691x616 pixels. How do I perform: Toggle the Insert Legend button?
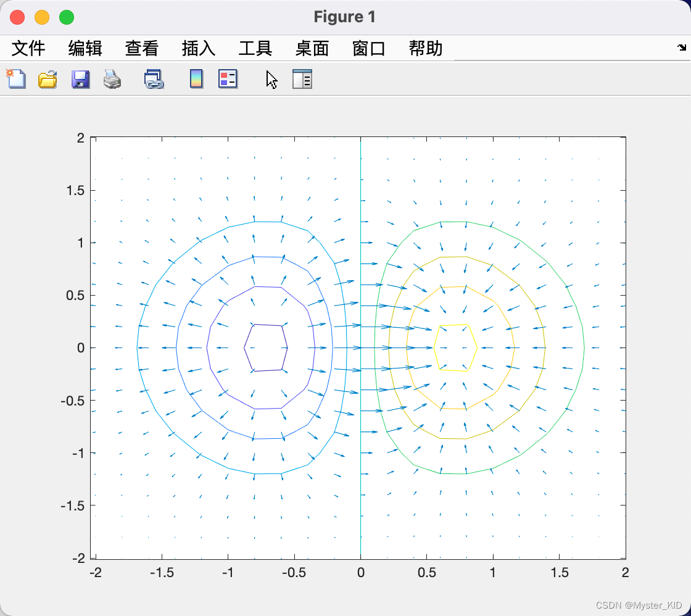point(228,79)
